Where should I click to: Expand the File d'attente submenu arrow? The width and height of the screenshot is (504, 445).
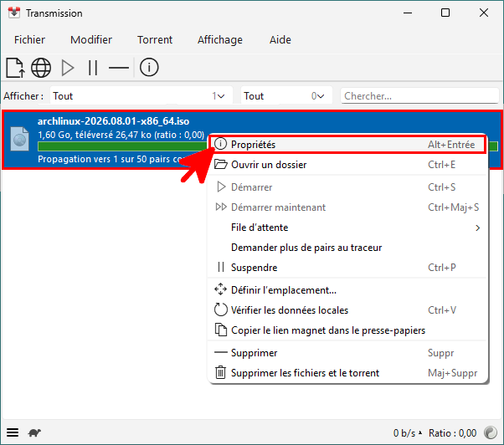[478, 228]
